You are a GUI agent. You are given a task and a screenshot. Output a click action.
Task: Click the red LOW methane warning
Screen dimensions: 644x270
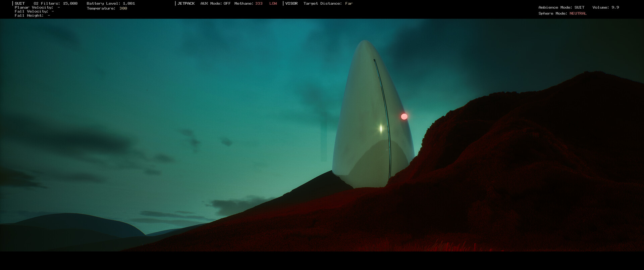(273, 3)
